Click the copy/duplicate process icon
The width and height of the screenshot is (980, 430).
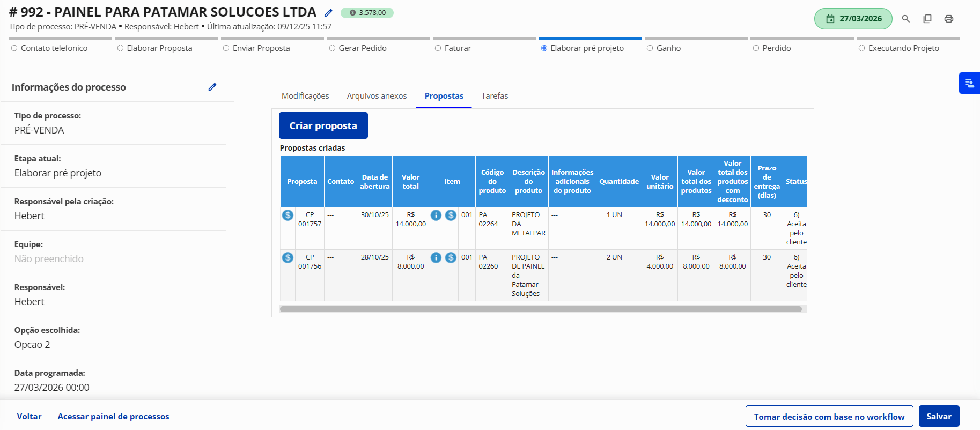(927, 19)
